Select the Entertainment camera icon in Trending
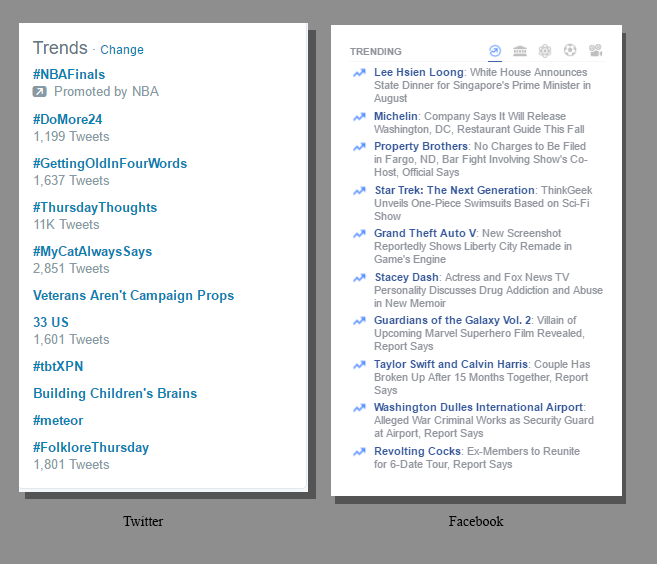Screen dimensions: 657x564 [595, 50]
